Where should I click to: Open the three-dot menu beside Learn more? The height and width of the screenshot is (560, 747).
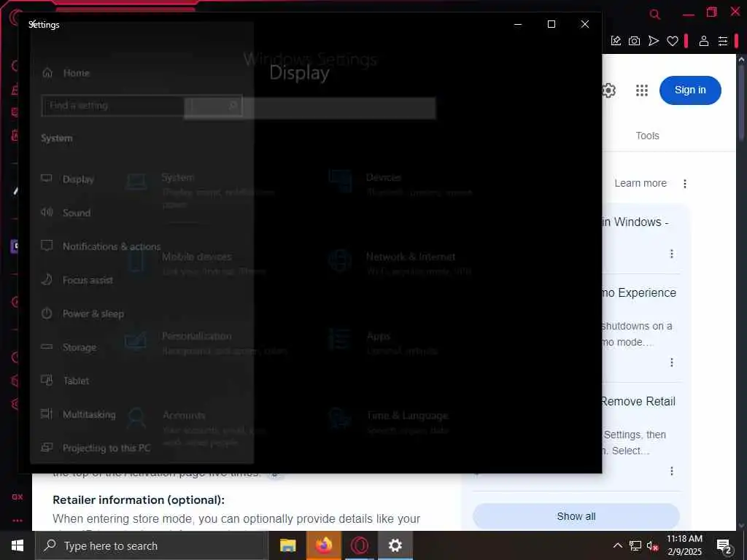pyautogui.click(x=684, y=184)
